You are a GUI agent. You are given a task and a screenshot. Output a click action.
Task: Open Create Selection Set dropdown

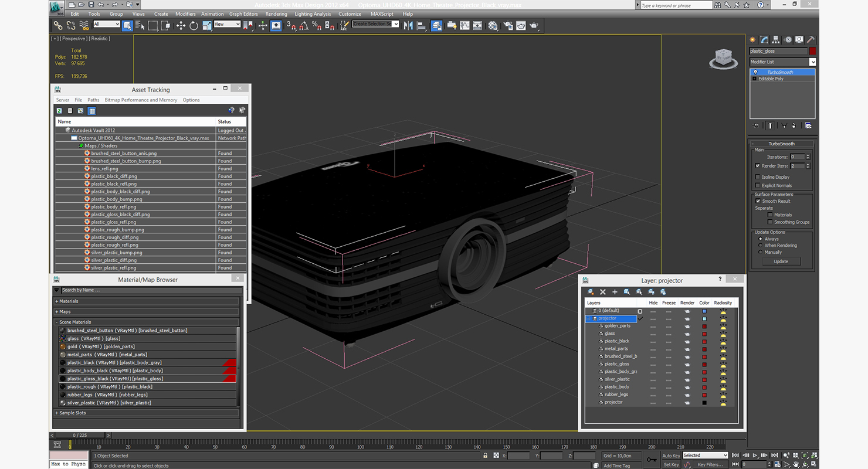(375, 24)
